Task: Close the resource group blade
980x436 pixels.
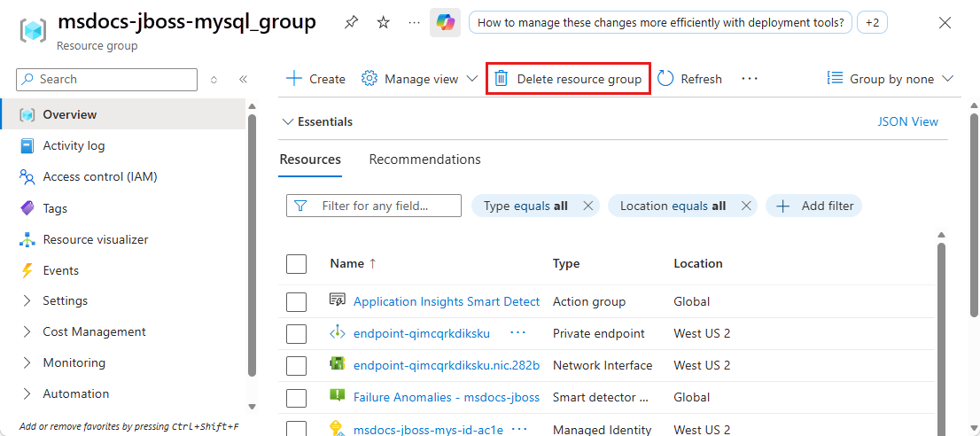Action: 945,23
